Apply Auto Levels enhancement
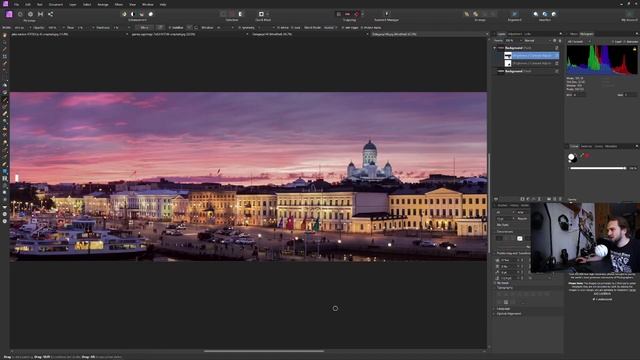 click(124, 14)
